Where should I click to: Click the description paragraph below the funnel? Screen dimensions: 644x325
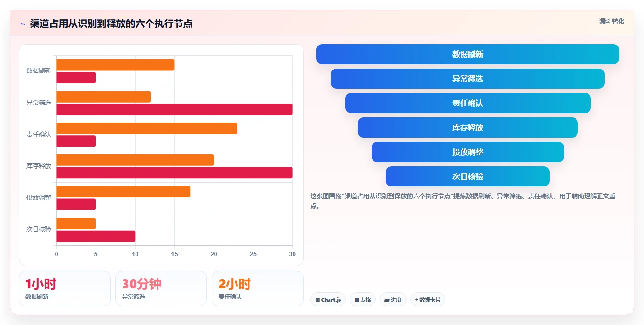463,201
